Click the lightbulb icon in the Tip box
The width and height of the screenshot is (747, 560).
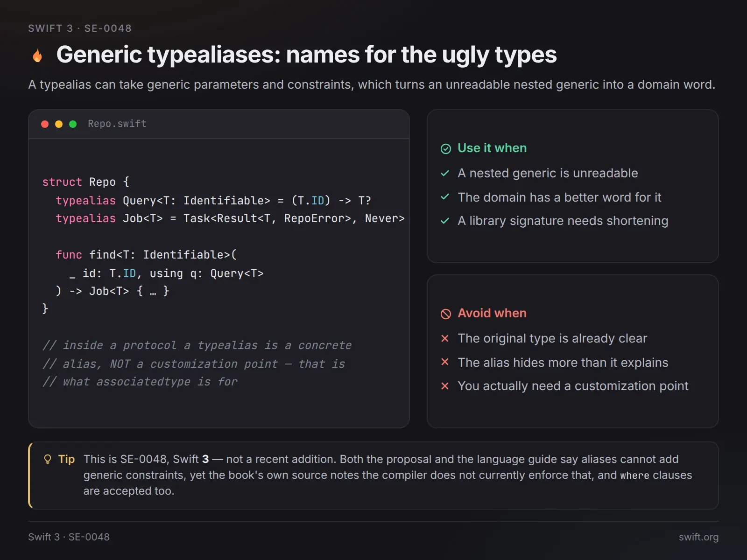coord(48,459)
